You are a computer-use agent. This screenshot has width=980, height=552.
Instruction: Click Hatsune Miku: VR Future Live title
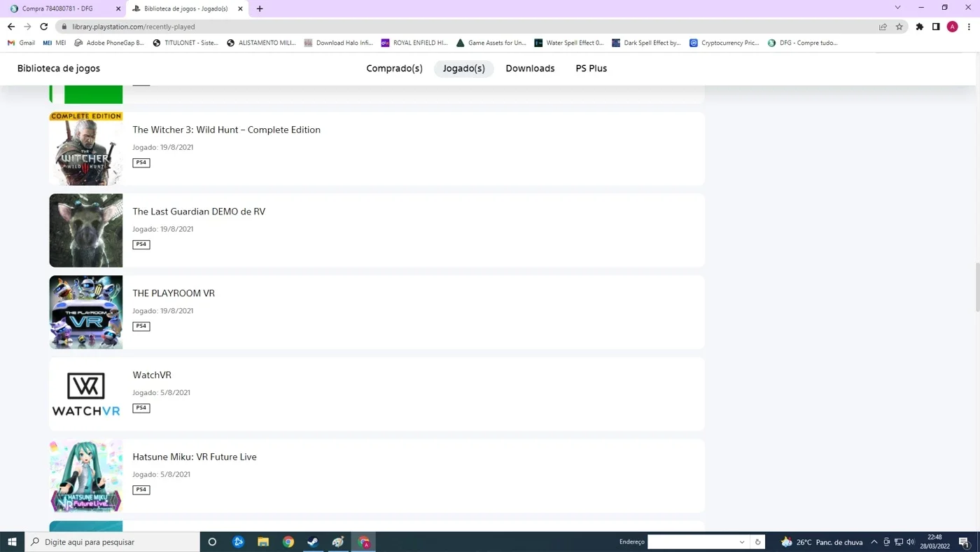195,457
